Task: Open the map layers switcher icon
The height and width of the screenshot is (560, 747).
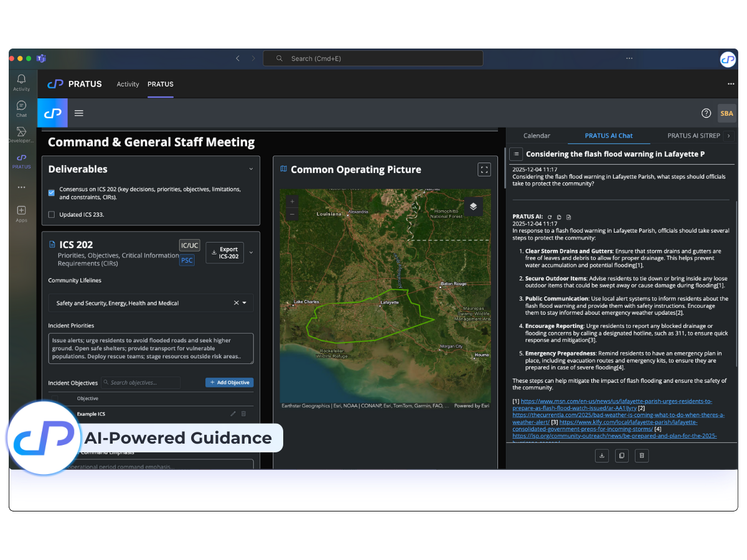Action: (473, 206)
